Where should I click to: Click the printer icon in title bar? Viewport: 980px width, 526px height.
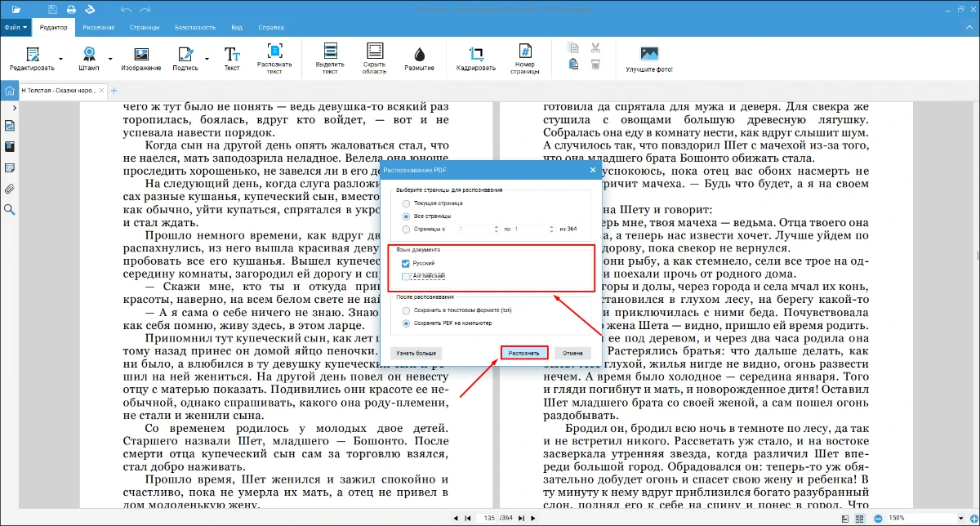71,9
